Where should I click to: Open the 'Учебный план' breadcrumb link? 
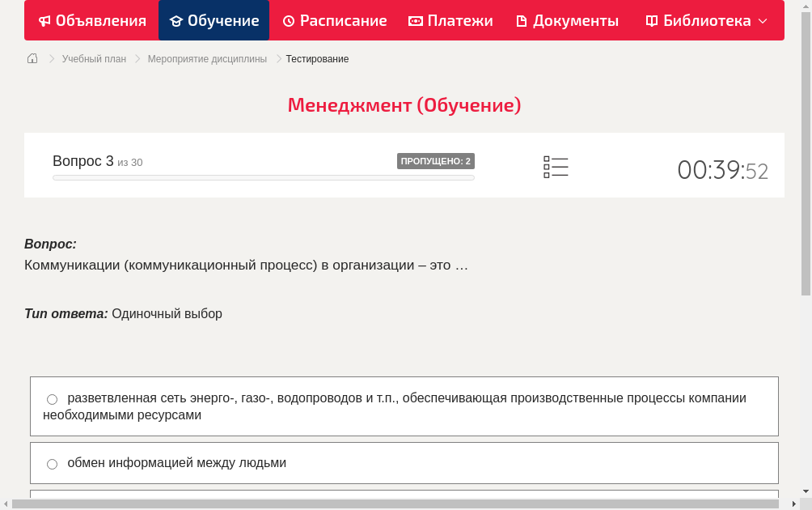[95, 58]
